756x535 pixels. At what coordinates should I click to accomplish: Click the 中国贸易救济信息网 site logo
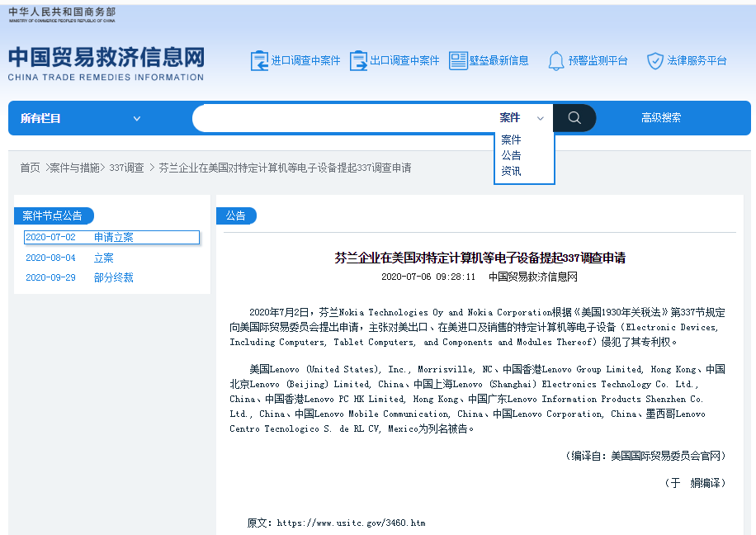click(106, 64)
